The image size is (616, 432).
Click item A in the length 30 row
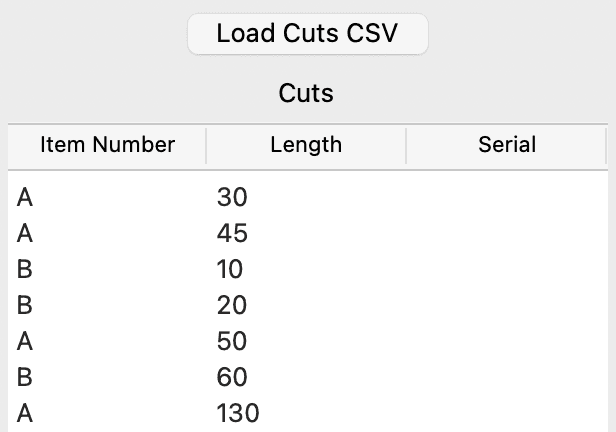pos(25,198)
